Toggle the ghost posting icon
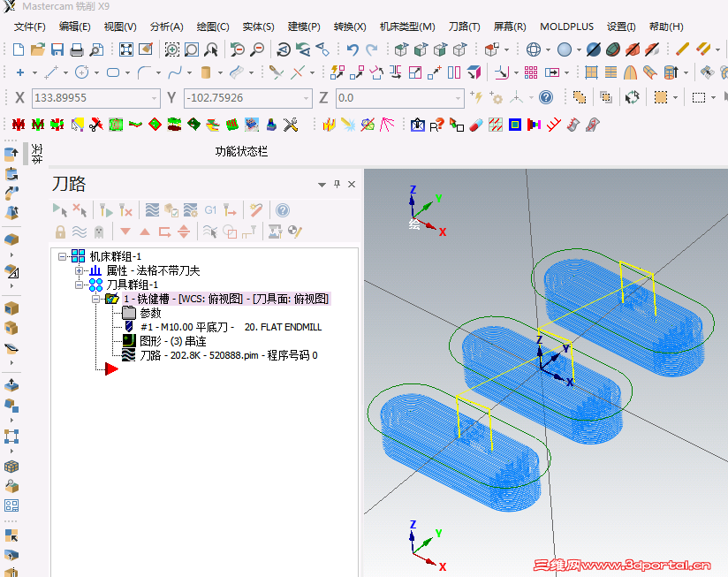This screenshot has height=577, width=728. pos(98,232)
